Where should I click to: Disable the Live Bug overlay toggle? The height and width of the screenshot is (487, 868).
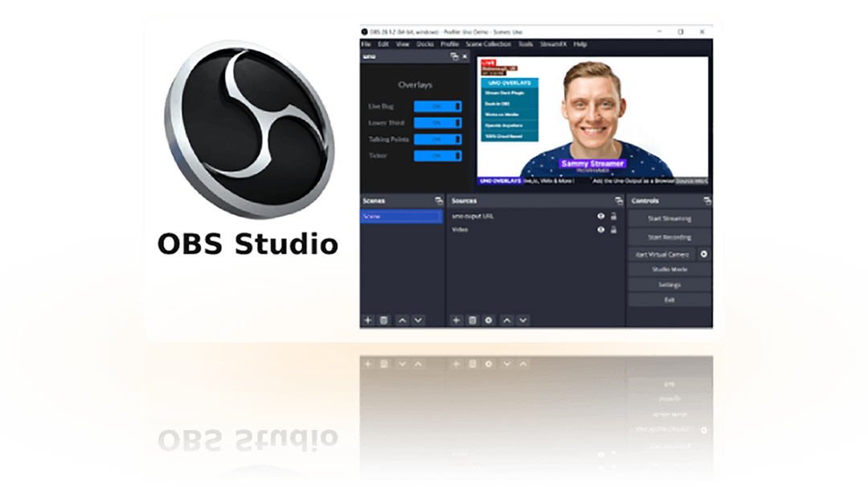point(437,105)
